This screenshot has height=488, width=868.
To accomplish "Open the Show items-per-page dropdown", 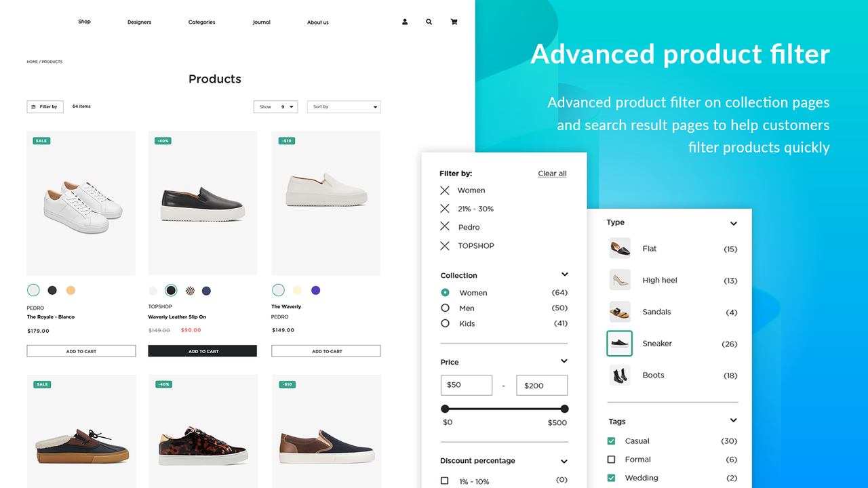I will (x=275, y=106).
